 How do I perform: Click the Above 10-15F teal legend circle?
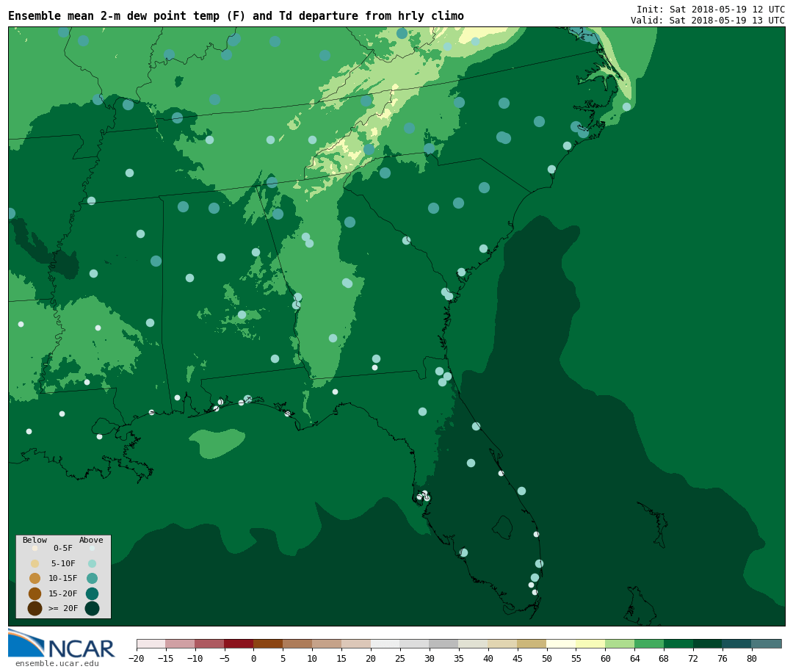tap(92, 579)
